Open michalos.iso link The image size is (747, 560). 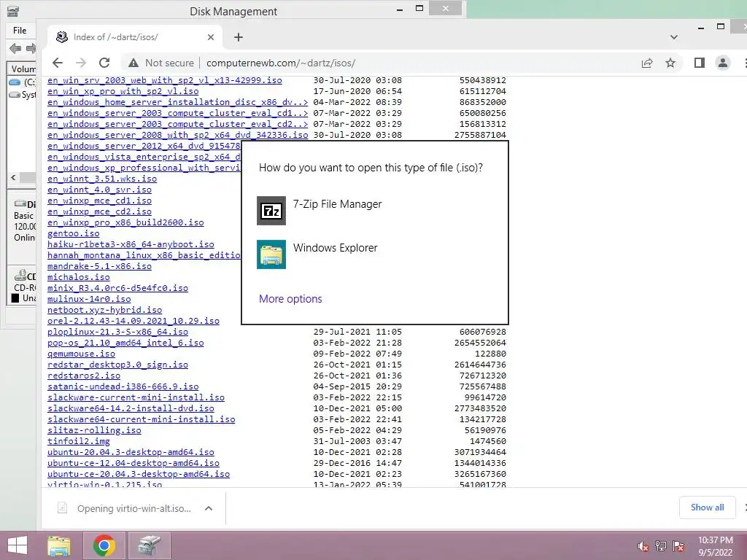79,277
